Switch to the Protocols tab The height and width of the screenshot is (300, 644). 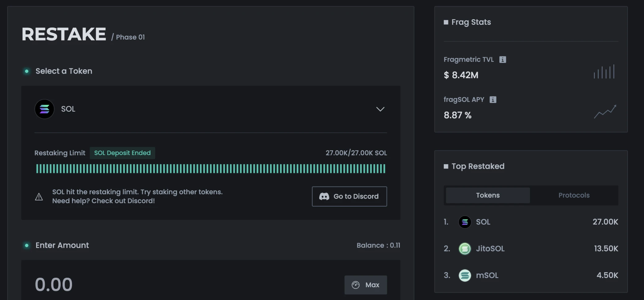pos(574,195)
